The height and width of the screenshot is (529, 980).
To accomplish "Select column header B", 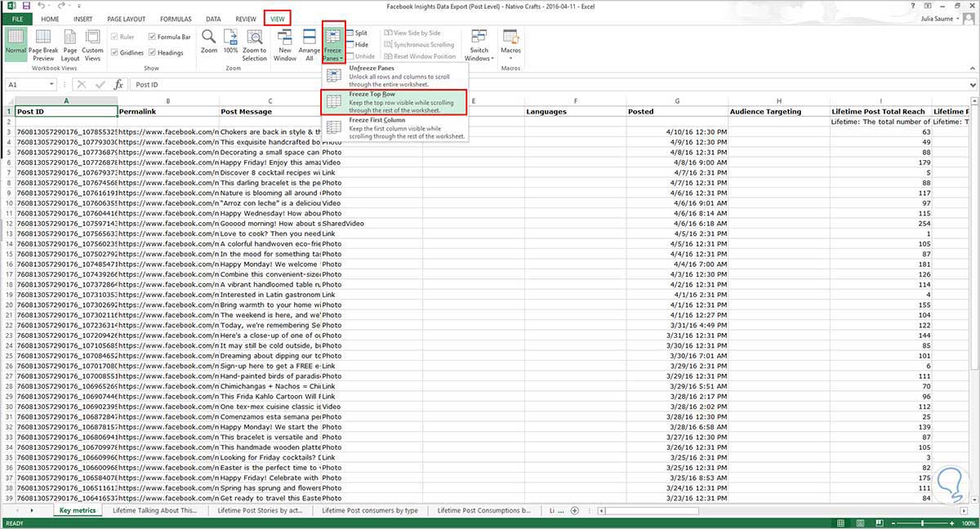I will (167, 101).
